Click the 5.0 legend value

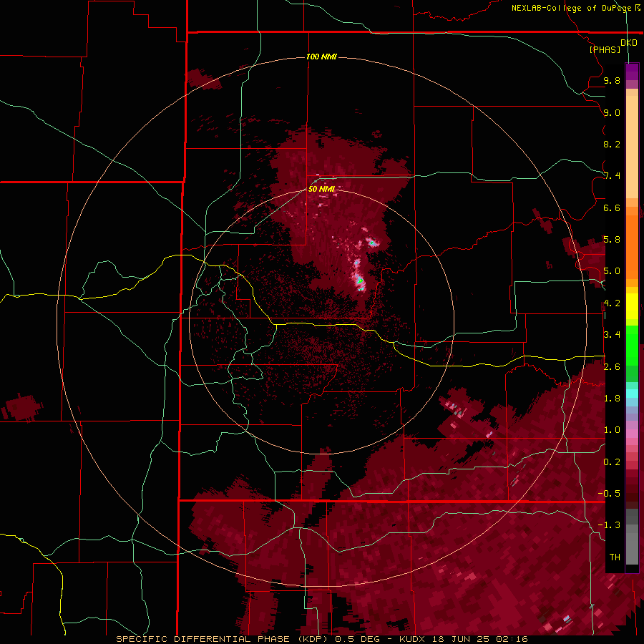point(612,271)
